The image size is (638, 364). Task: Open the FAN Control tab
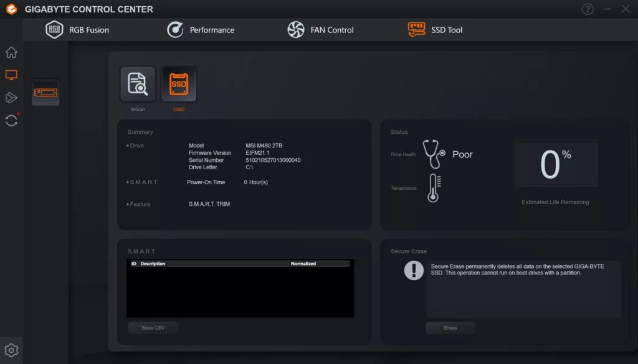320,30
